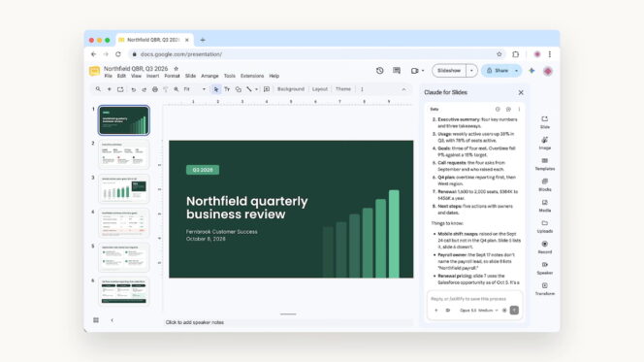Open Chrome three-dot menu
The image size is (644, 362).
pos(550,54)
